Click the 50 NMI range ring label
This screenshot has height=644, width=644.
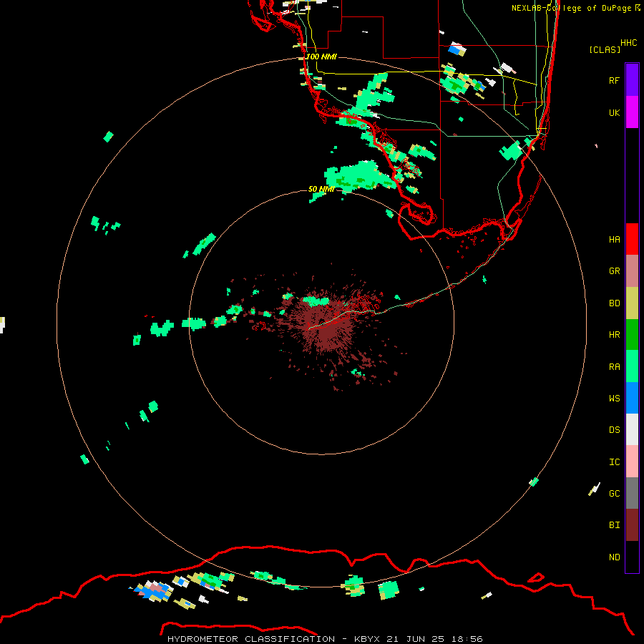[321, 189]
